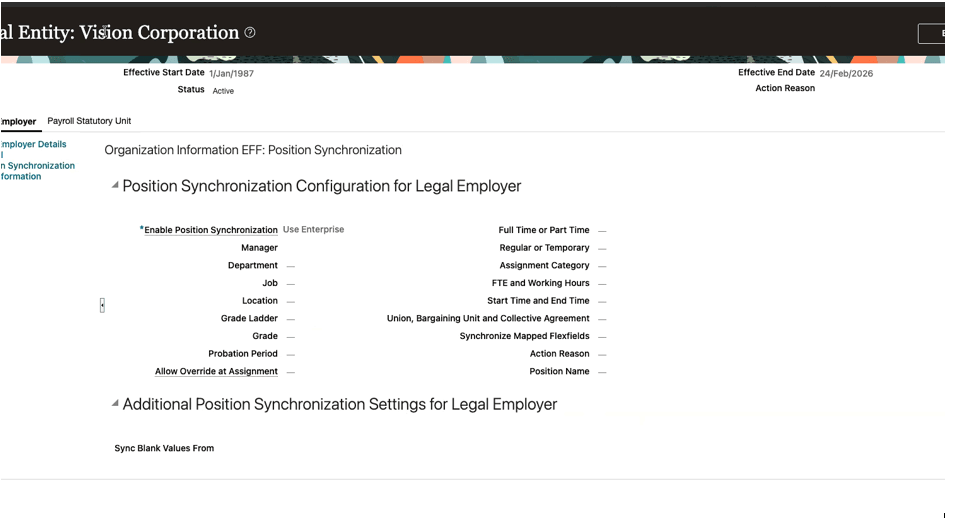This screenshot has width=953, height=518.
Task: Click the side panel splitter collapse arrow
Action: tap(102, 305)
